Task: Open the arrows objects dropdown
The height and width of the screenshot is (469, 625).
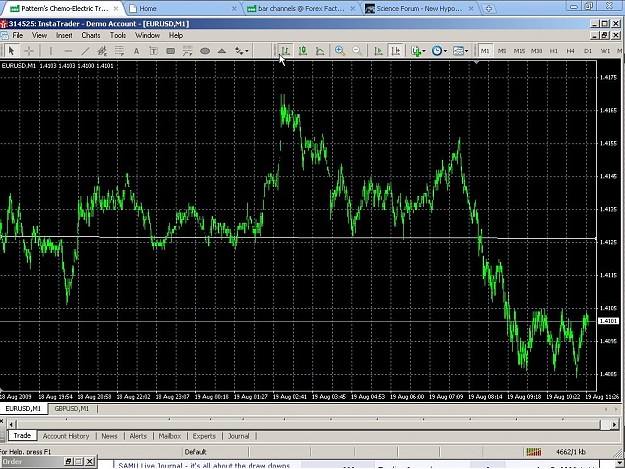Action: coord(242,51)
